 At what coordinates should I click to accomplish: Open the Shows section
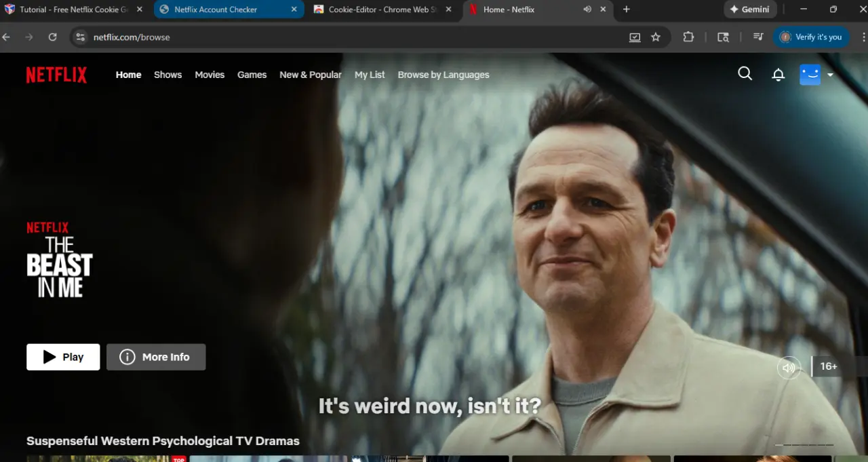click(167, 75)
